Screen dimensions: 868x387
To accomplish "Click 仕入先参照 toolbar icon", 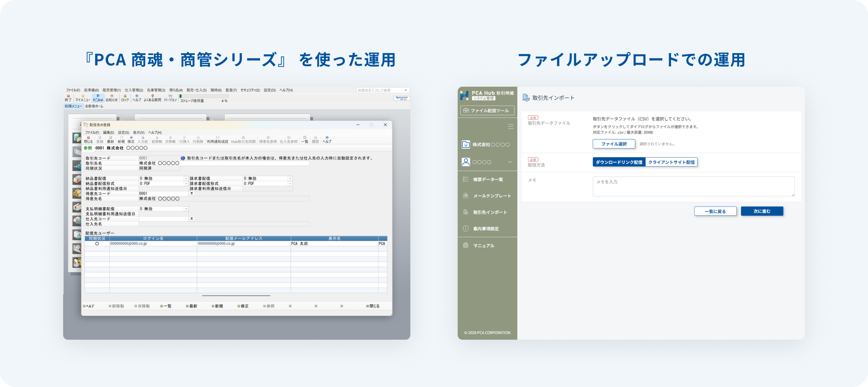I will tap(288, 140).
